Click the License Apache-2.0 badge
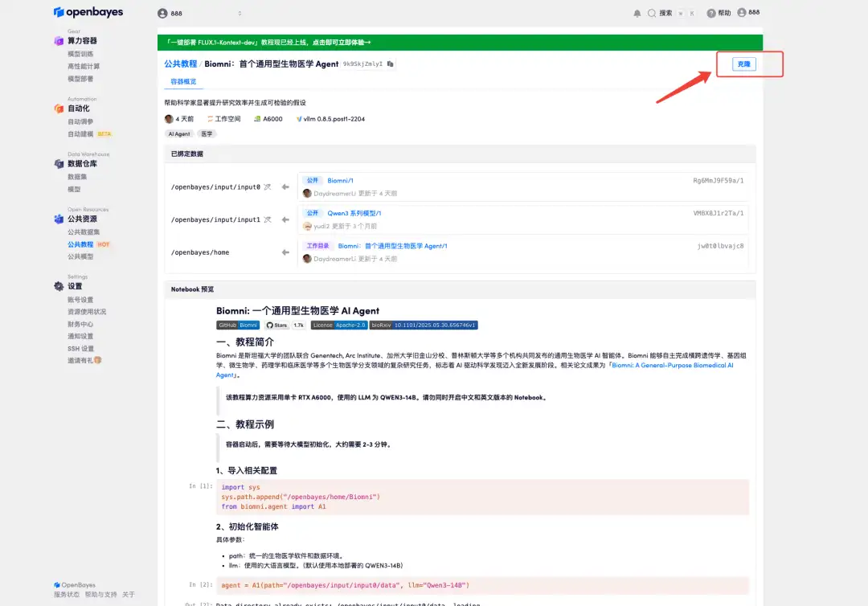 (339, 326)
